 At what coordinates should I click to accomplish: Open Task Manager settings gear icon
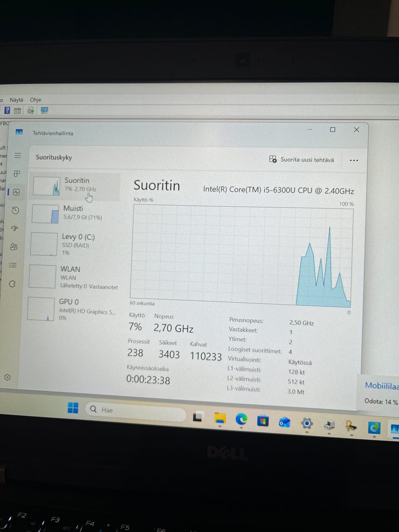pyautogui.click(x=7, y=377)
